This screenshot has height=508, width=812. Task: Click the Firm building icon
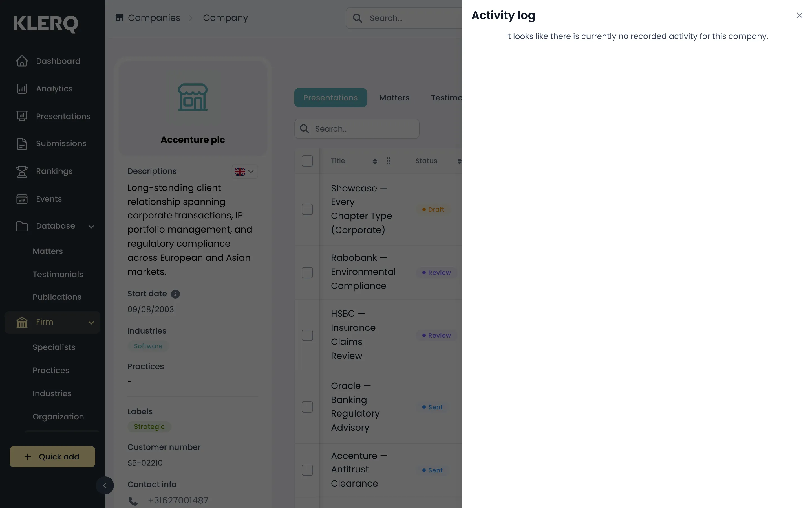coord(22,322)
